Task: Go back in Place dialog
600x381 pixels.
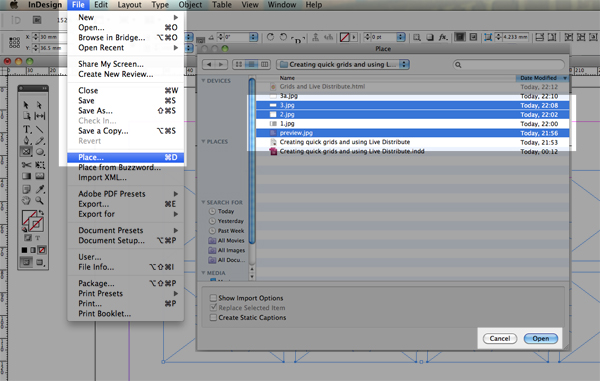Action: (x=209, y=64)
